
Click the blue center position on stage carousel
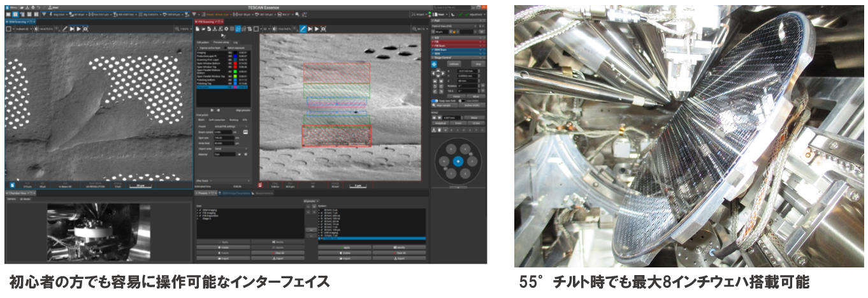point(458,161)
